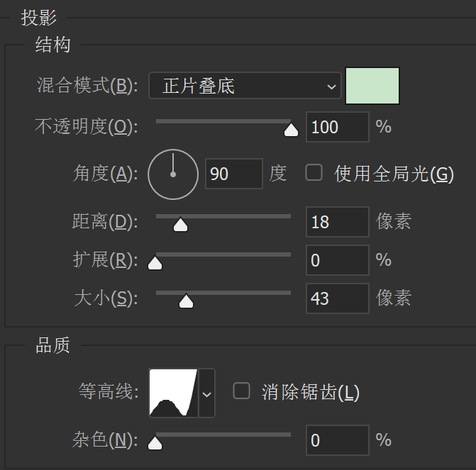Image resolution: width=476 pixels, height=470 pixels.
Task: Click the 大小 size slider handle
Action: (186, 301)
